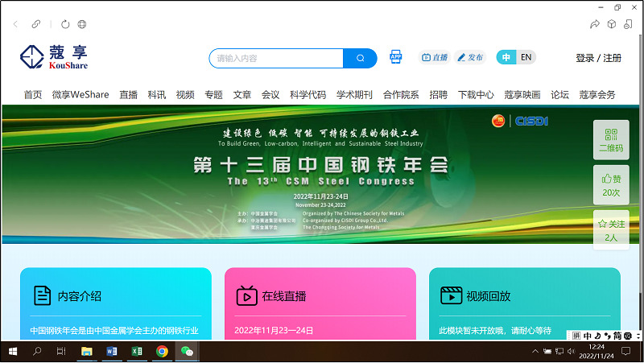Open 合作院系 navigation item
This screenshot has width=644, height=363.
click(x=401, y=95)
